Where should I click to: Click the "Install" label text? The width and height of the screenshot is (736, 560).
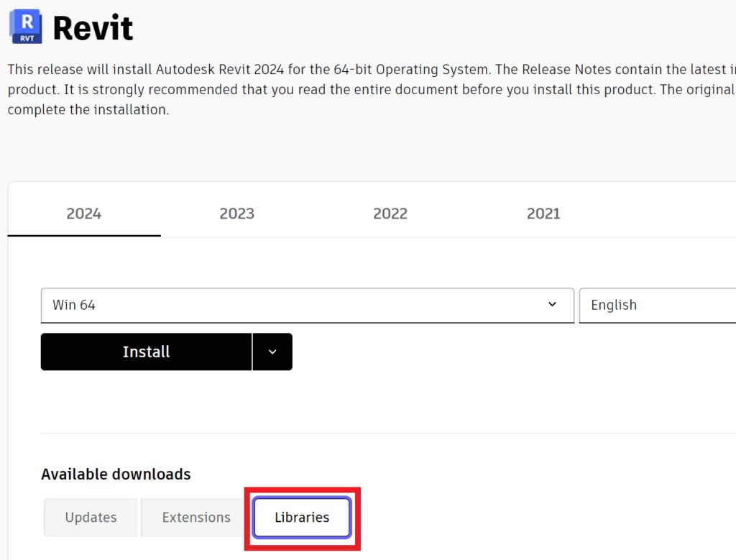[x=146, y=352]
